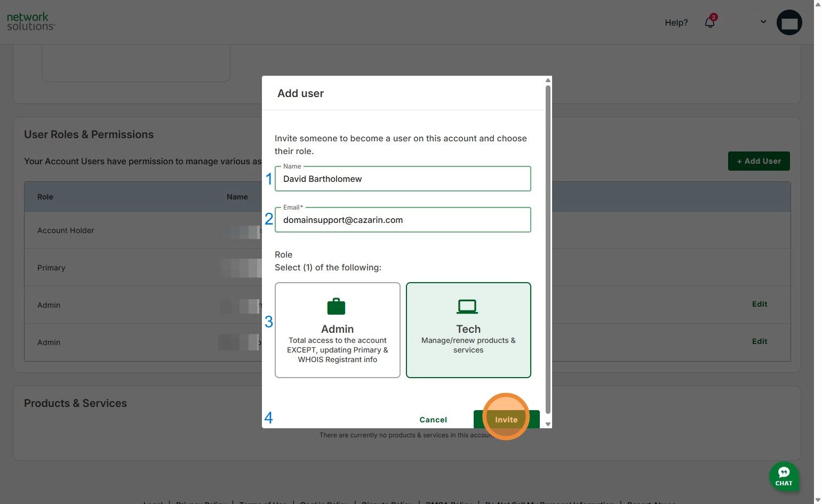Click the notifications bell icon
The image size is (822, 504).
(710, 22)
